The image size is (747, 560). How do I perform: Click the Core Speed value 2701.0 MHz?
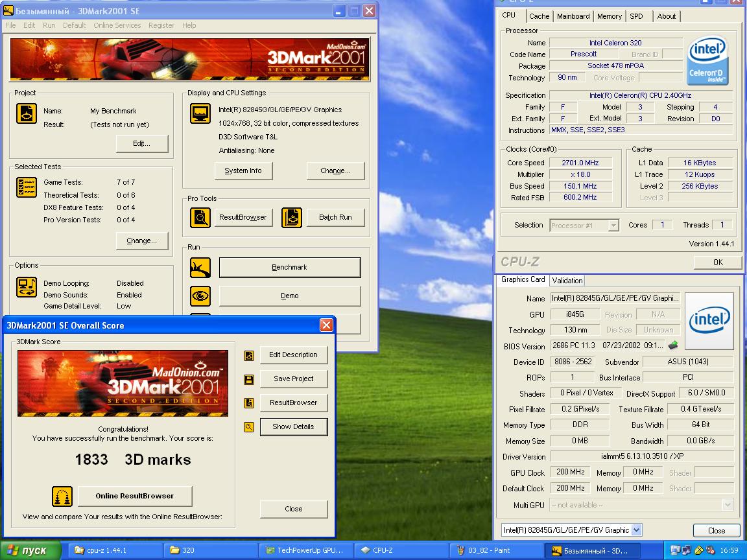click(x=580, y=163)
